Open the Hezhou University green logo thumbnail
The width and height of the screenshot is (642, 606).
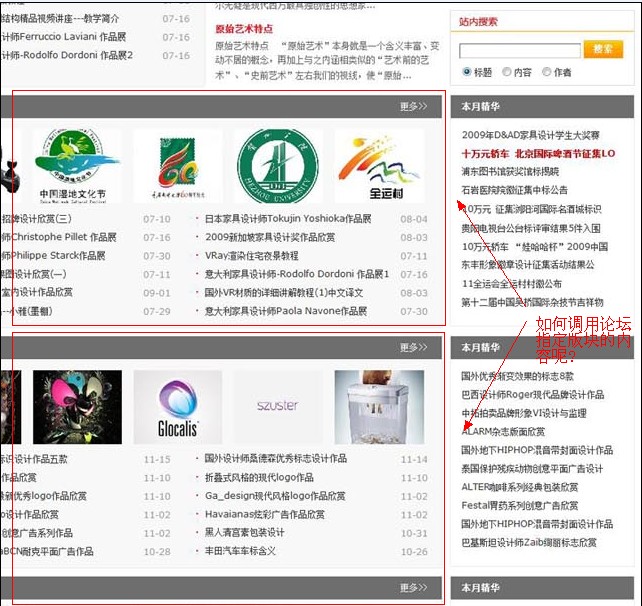278,166
